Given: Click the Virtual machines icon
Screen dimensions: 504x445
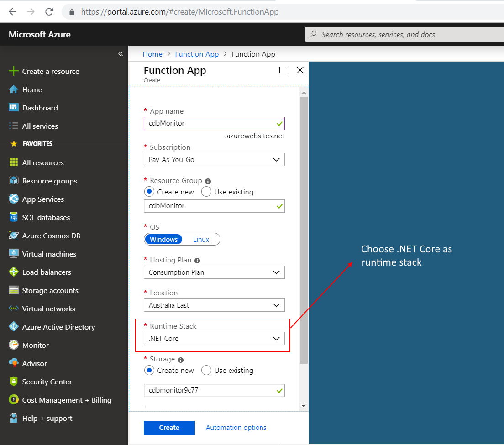Looking at the screenshot, I should (14, 254).
